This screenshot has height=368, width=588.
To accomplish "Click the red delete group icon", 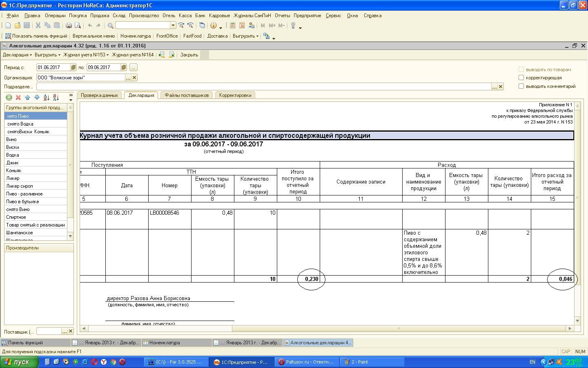I will (x=18, y=97).
